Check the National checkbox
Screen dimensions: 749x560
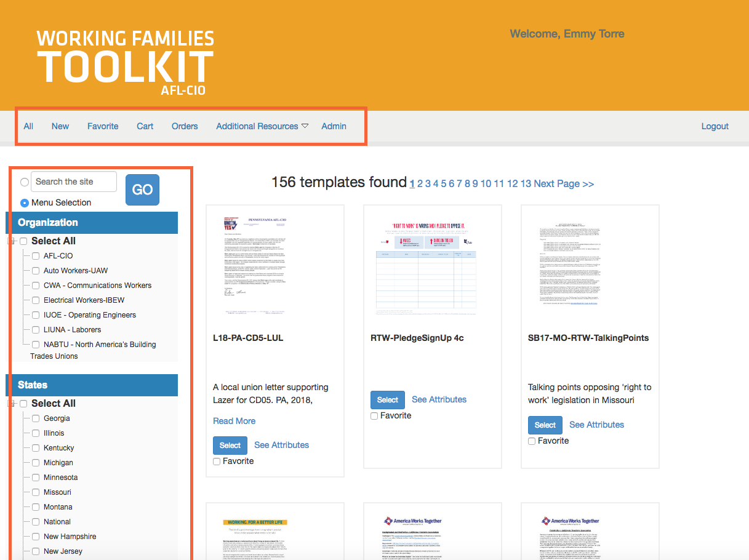click(36, 522)
